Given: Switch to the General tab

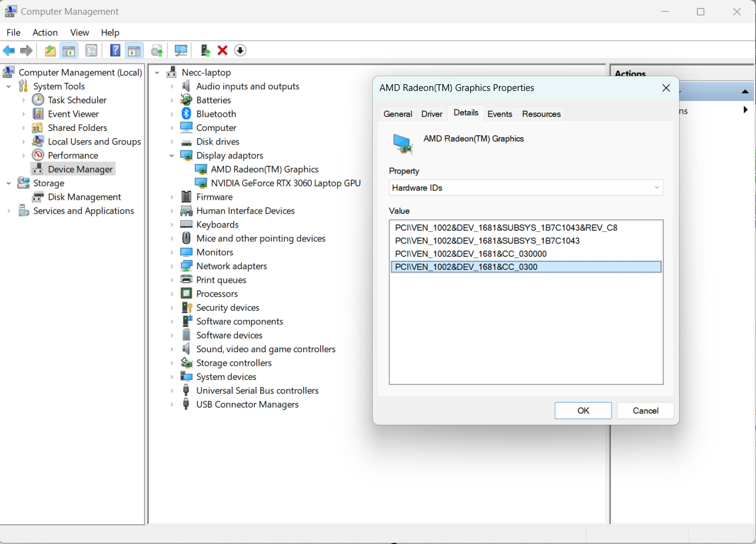Looking at the screenshot, I should 398,114.
